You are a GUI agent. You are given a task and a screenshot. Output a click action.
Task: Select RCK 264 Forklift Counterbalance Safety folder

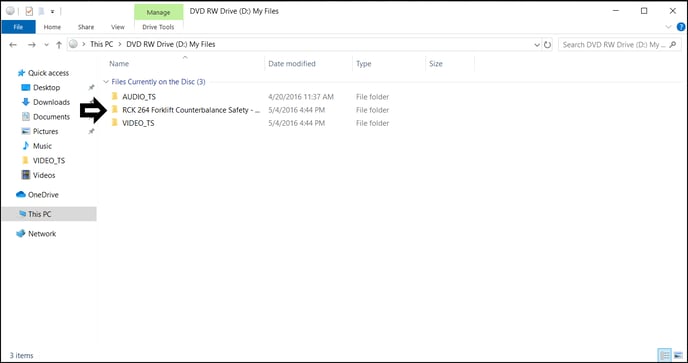[x=191, y=110]
